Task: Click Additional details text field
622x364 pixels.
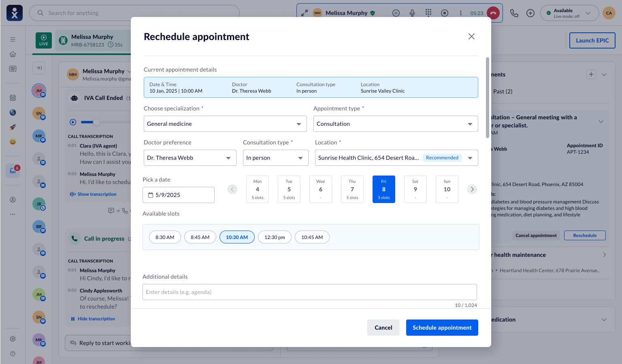Action: point(310,292)
